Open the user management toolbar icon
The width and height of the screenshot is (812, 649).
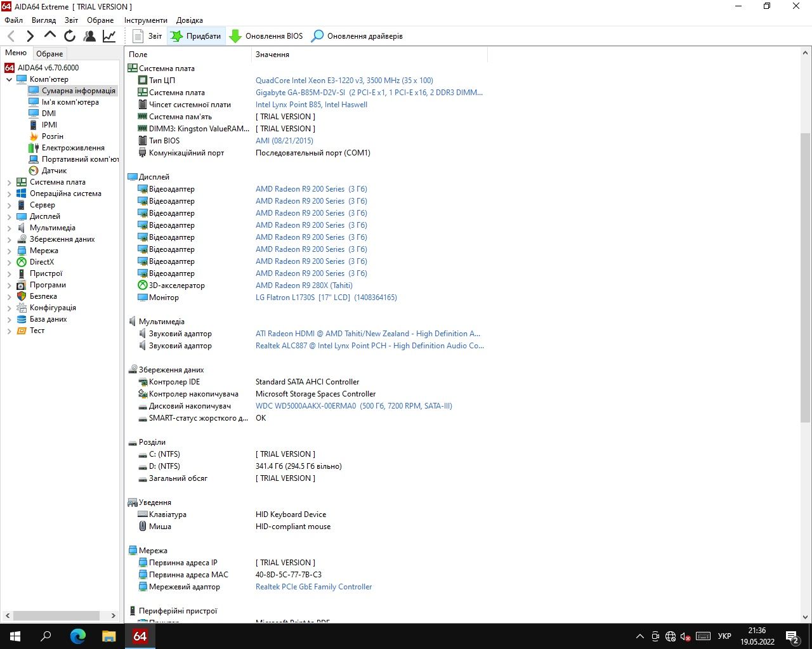pyautogui.click(x=90, y=36)
